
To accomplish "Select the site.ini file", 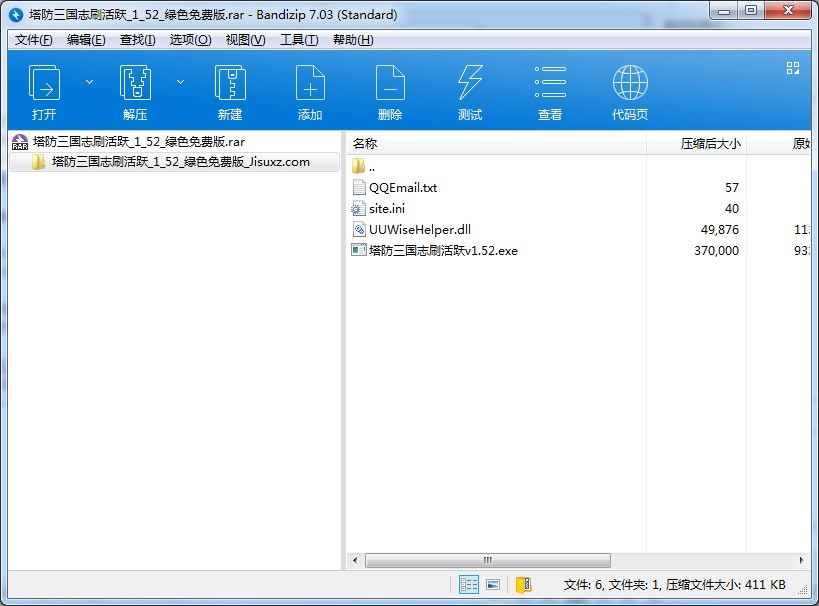I will [387, 208].
